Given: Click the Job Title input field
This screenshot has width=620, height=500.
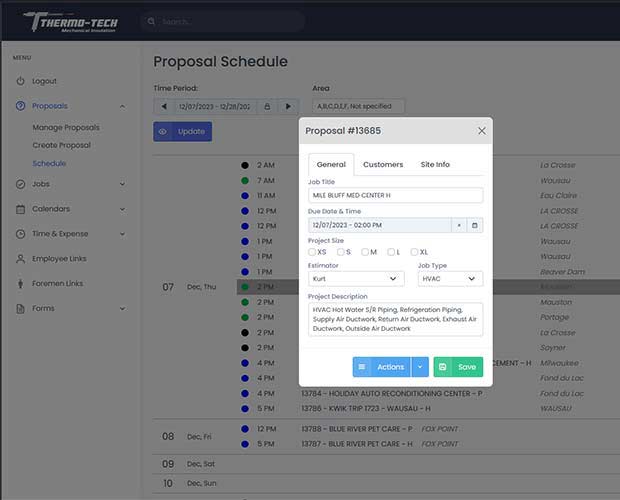Looking at the screenshot, I should coord(395,196).
